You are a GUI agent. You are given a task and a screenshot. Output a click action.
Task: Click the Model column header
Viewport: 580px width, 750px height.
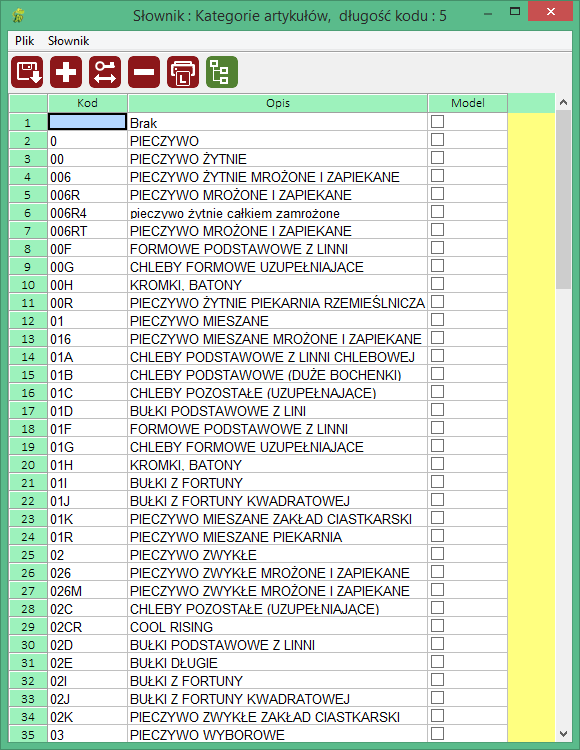tap(468, 103)
